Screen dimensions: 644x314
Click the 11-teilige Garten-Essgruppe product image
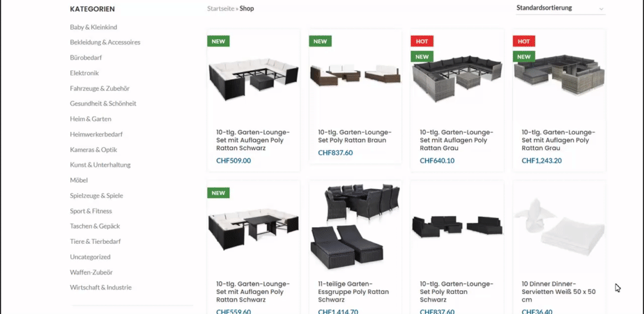click(355, 226)
